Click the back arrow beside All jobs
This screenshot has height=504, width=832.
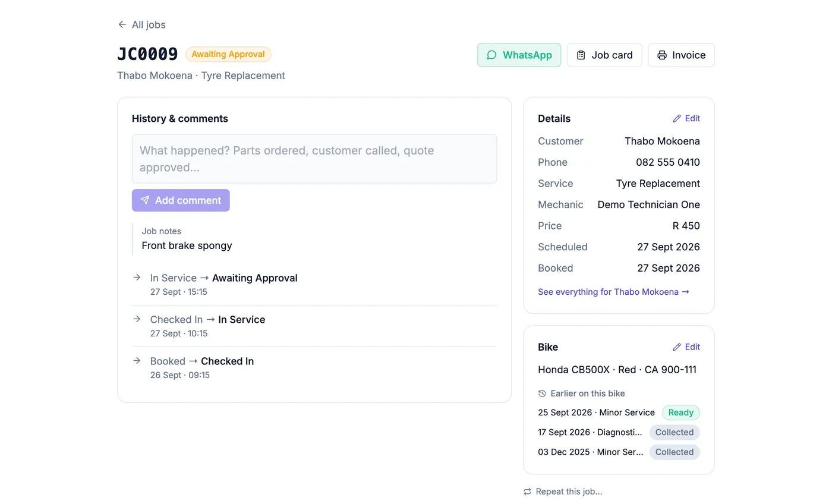pos(122,24)
